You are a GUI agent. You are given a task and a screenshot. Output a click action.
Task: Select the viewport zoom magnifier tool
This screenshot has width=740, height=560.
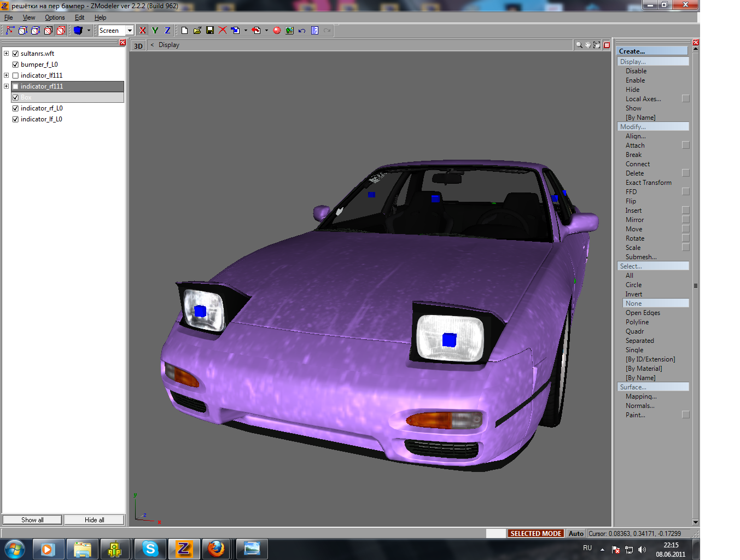click(579, 45)
